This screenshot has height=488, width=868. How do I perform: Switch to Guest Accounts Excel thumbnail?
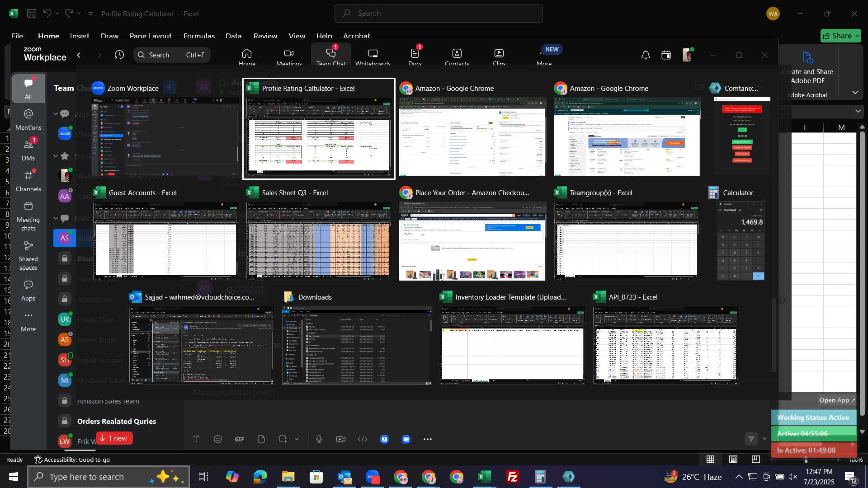(165, 233)
